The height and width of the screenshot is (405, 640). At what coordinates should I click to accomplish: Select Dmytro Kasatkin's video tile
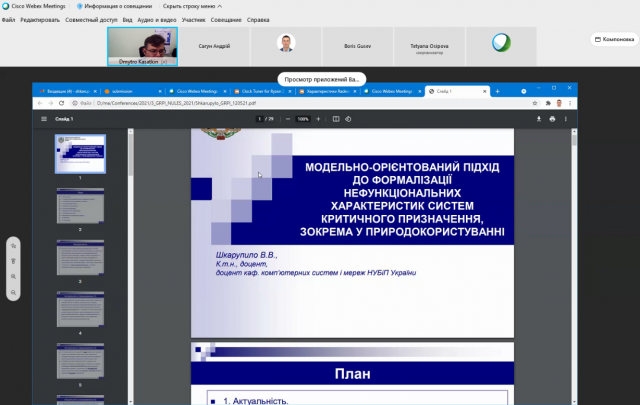click(142, 46)
